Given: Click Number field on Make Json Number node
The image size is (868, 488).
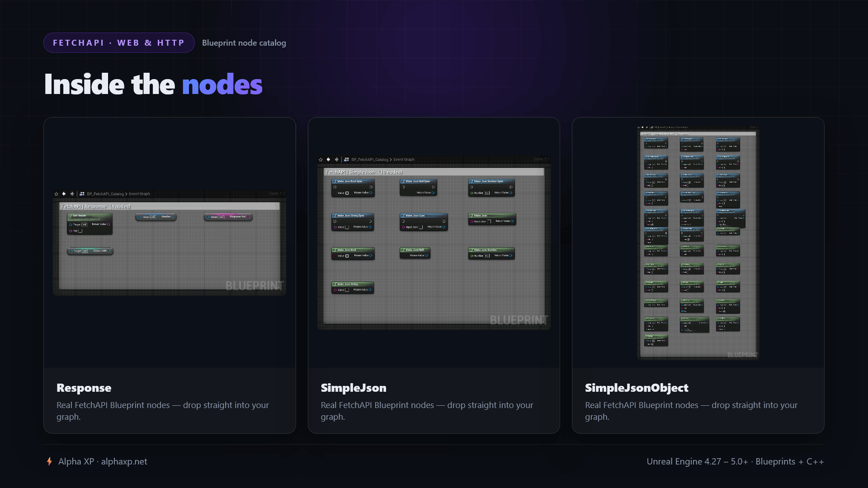Looking at the screenshot, I should pyautogui.click(x=487, y=256).
